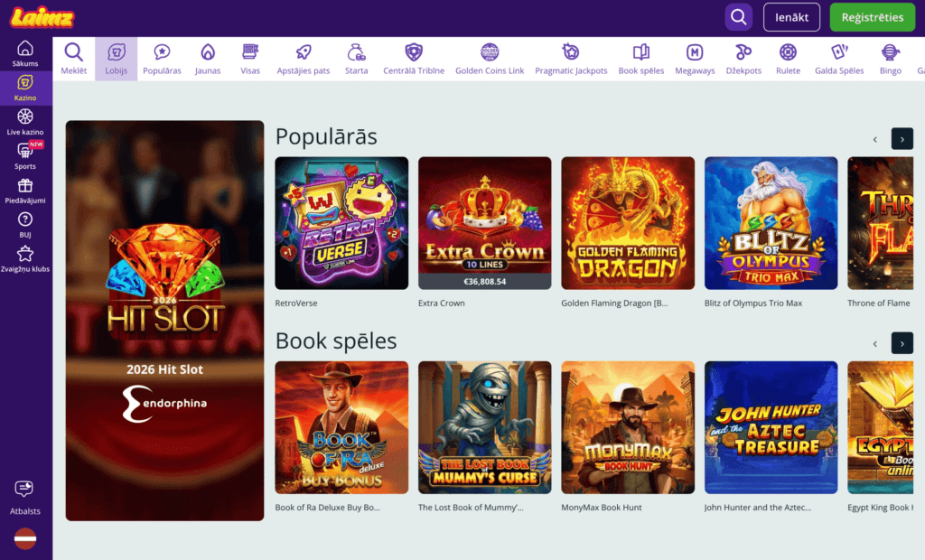Click the €36,808.54 jackpot amount
Screen dimensions: 925x560
point(485,282)
